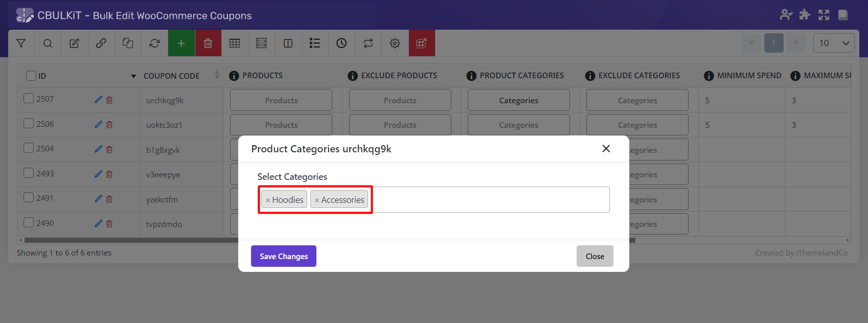Toggle the select-all ID checkbox
The image size is (868, 323).
point(31,76)
